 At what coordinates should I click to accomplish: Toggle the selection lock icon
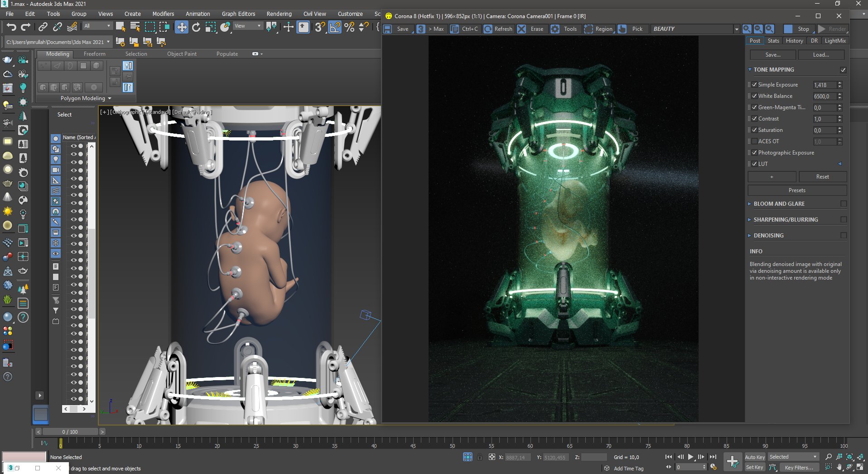pos(480,457)
